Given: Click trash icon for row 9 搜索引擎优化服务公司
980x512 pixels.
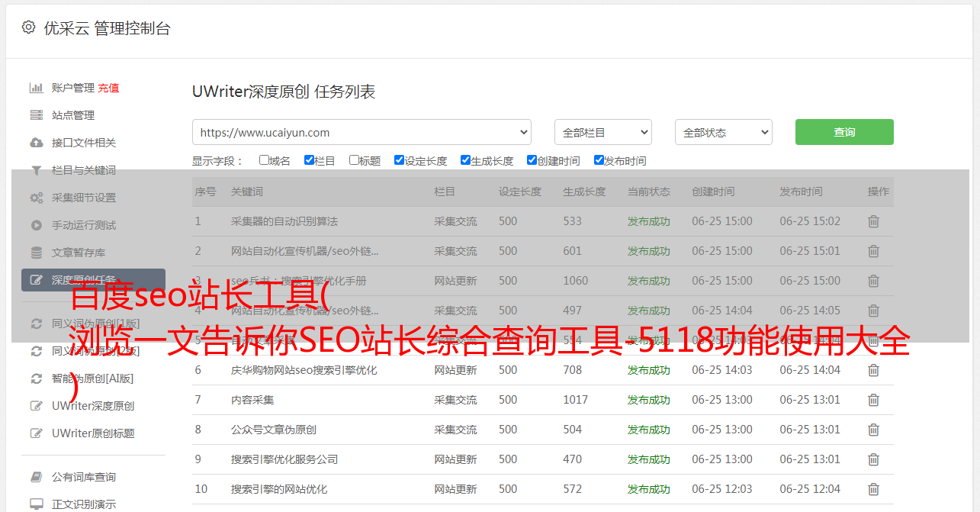Looking at the screenshot, I should tap(873, 459).
